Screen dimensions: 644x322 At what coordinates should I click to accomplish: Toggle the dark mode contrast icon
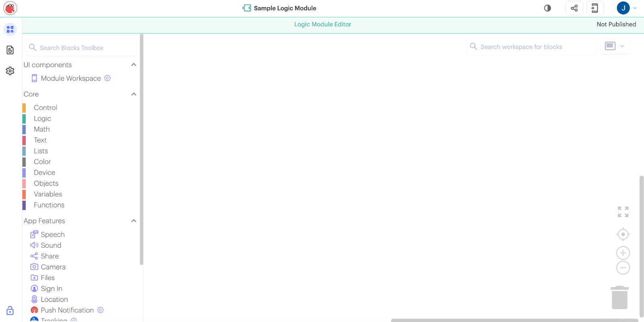coord(547,8)
